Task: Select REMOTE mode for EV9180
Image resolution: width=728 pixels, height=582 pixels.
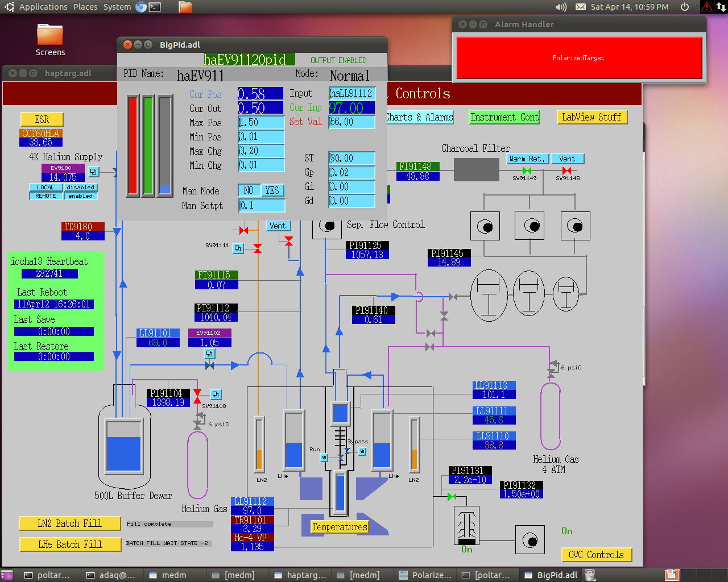Action: click(45, 196)
